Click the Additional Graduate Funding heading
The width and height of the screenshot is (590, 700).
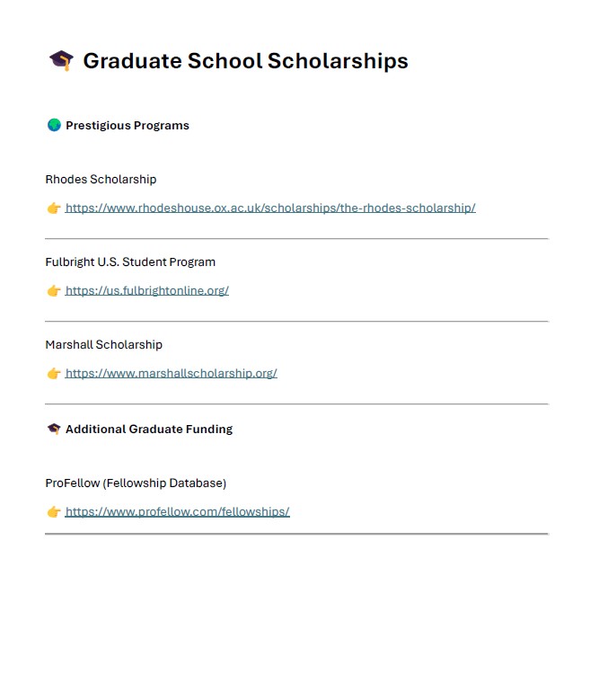(149, 430)
